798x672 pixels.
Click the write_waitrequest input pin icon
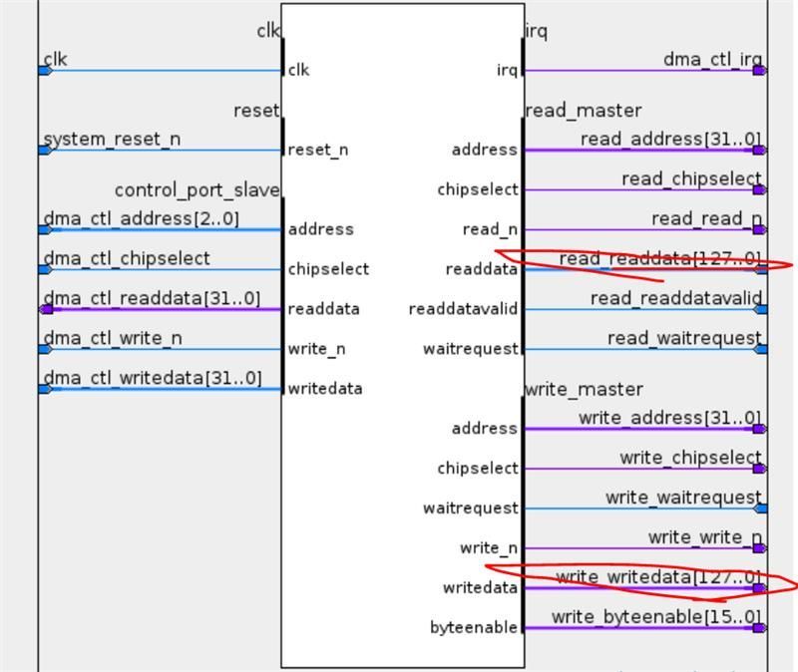(x=761, y=508)
